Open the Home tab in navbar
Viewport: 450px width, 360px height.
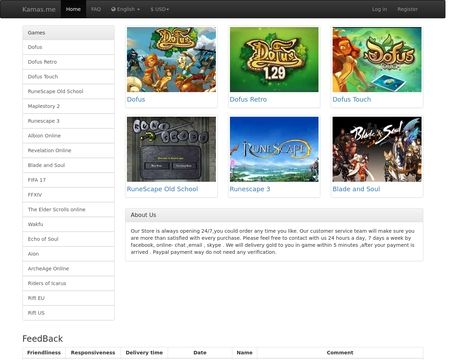(73, 9)
